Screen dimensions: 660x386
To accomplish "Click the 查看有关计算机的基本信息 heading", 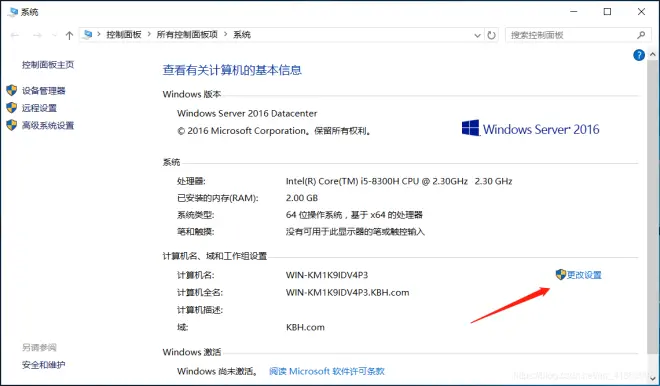I will tap(232, 70).
